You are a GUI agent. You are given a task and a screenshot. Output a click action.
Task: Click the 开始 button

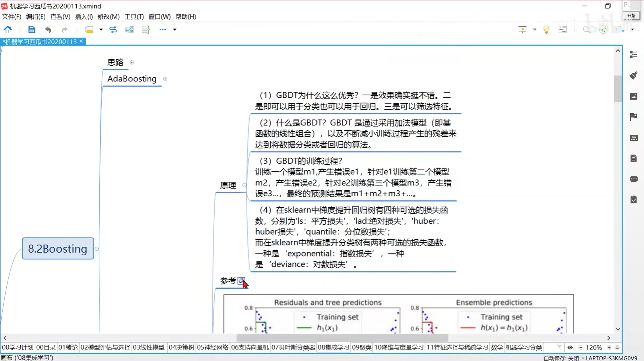pos(632,15)
